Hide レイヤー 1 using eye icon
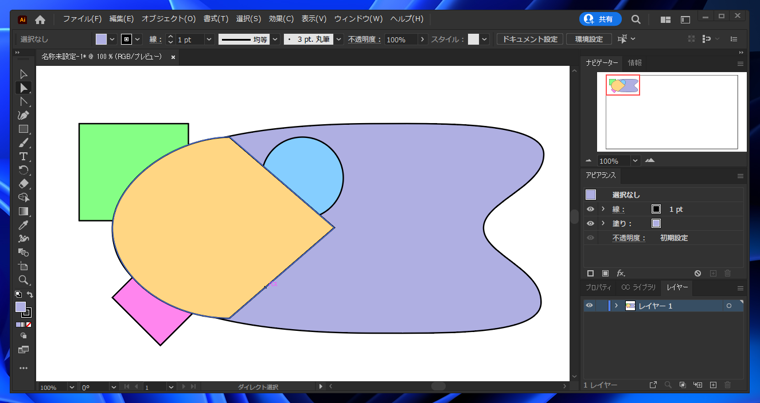 (590, 306)
